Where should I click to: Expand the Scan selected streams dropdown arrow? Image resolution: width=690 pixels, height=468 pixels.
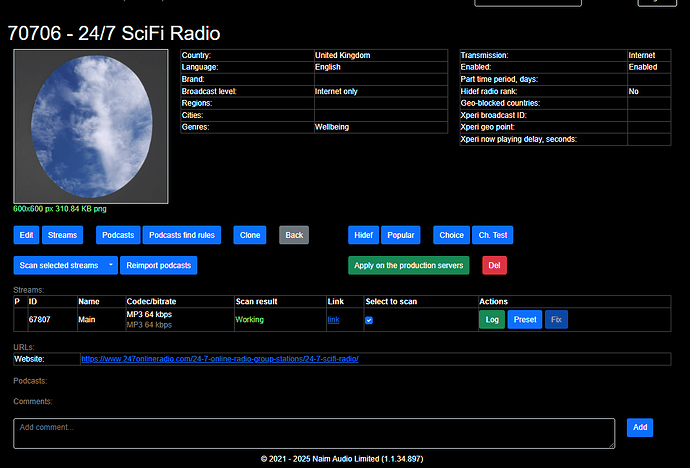pos(110,265)
